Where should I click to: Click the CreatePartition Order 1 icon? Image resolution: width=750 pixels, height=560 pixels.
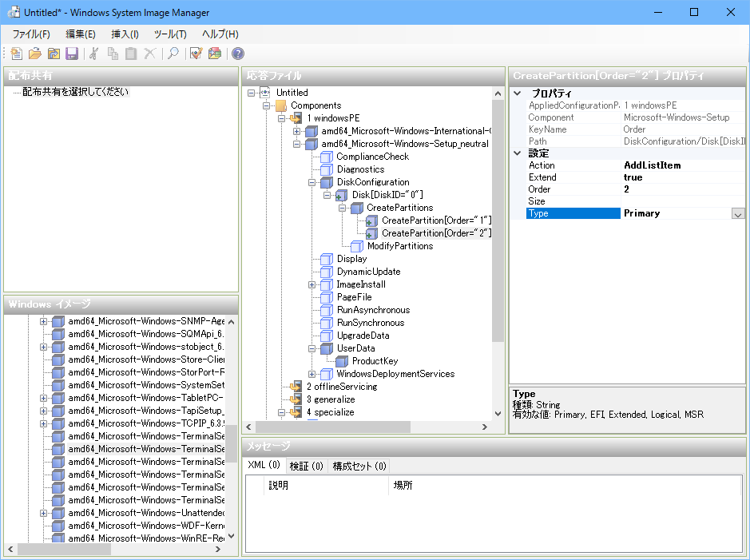tap(371, 220)
